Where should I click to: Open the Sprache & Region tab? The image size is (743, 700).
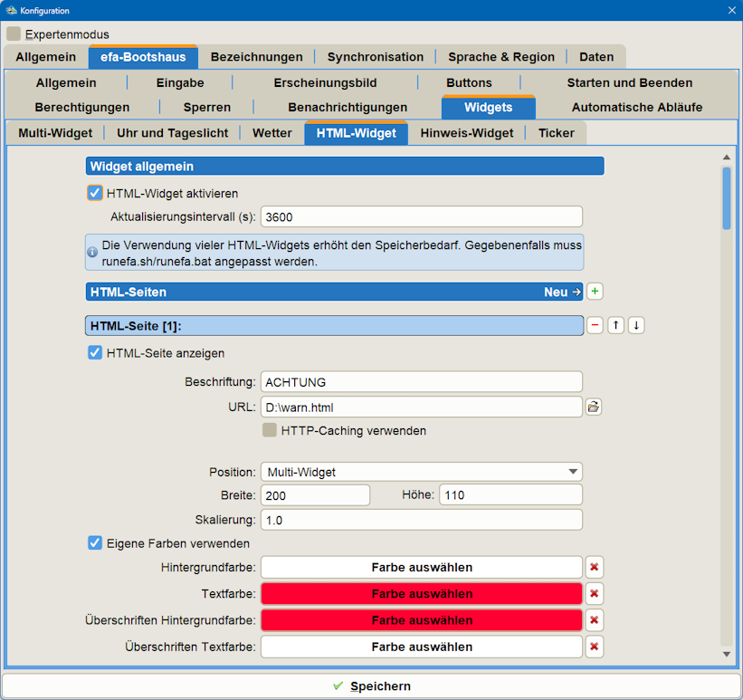tap(500, 57)
